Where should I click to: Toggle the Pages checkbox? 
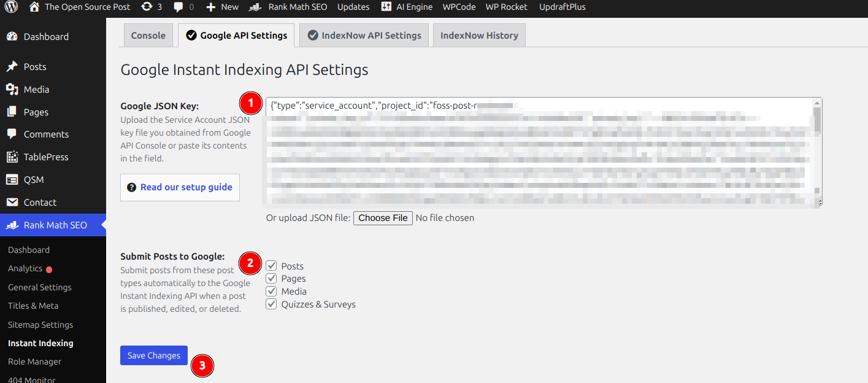(x=271, y=279)
